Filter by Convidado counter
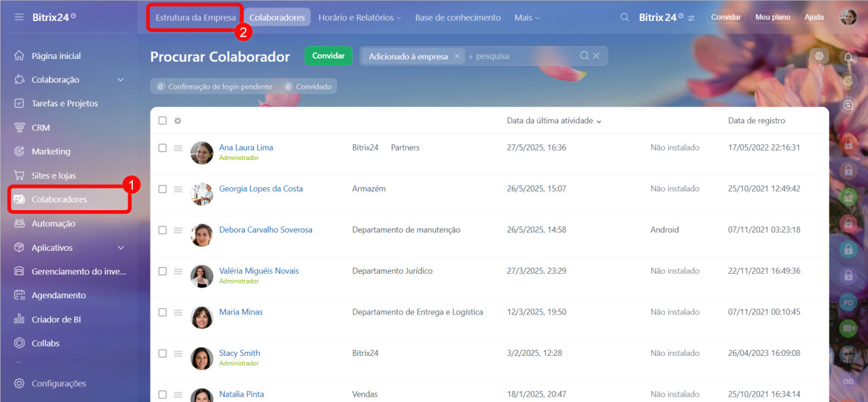This screenshot has height=402, width=868. tap(308, 87)
